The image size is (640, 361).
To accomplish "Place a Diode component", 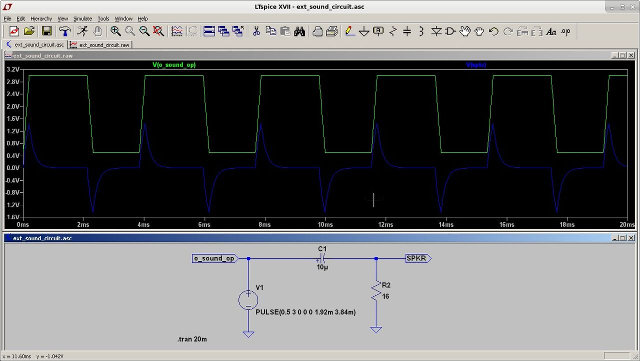I will pos(436,31).
